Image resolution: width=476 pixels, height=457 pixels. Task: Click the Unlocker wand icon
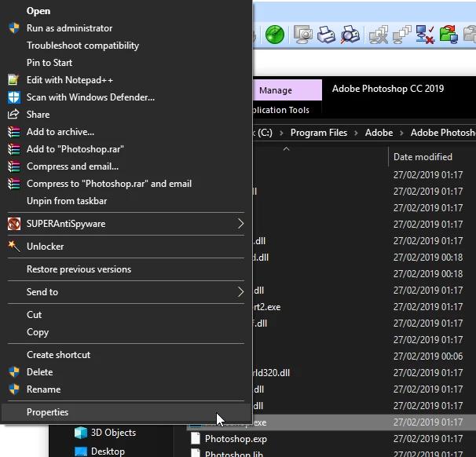point(13,247)
